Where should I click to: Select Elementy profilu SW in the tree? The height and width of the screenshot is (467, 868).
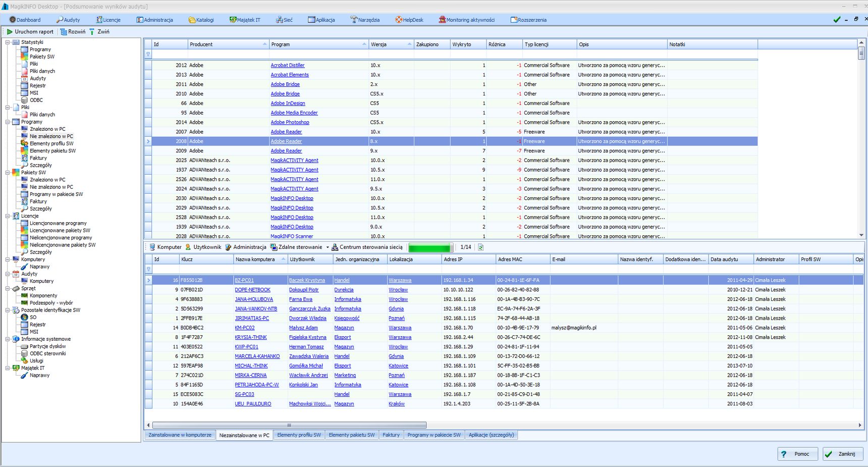point(51,143)
